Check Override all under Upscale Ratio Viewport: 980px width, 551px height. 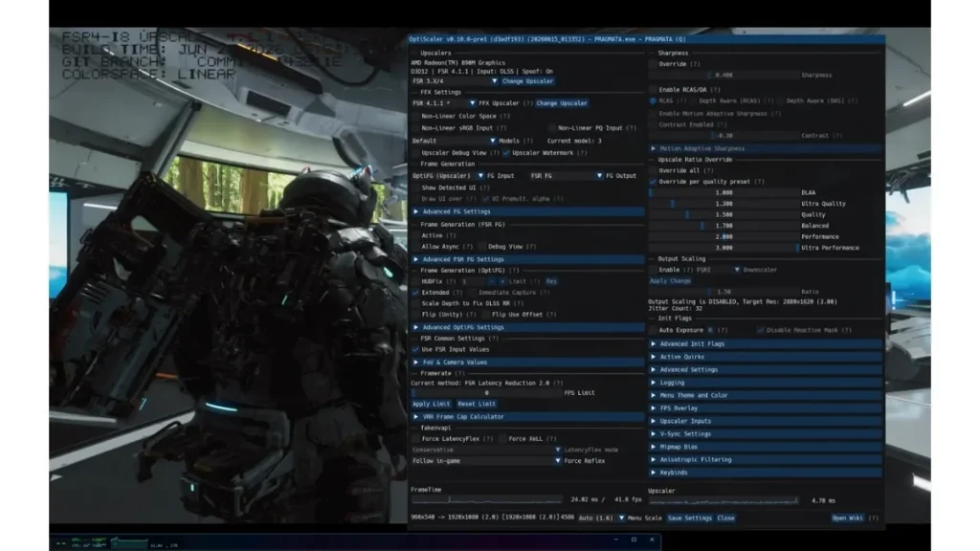coord(653,170)
